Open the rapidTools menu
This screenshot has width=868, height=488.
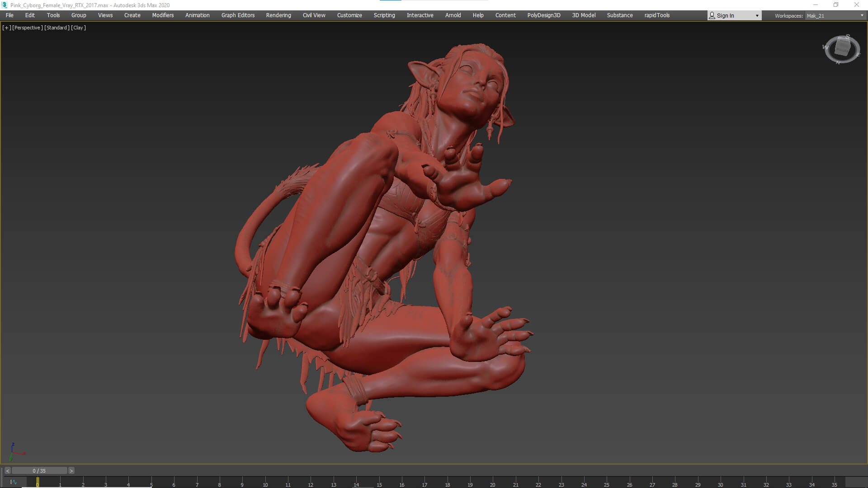[657, 15]
